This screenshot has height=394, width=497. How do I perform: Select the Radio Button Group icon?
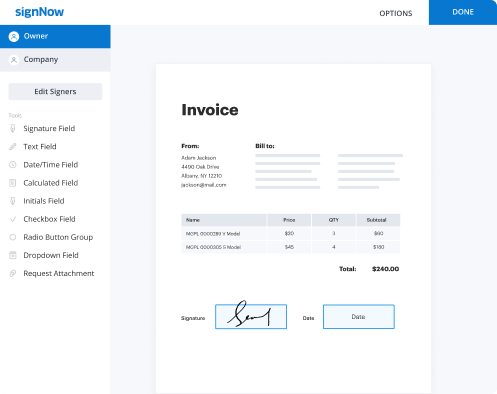13,237
